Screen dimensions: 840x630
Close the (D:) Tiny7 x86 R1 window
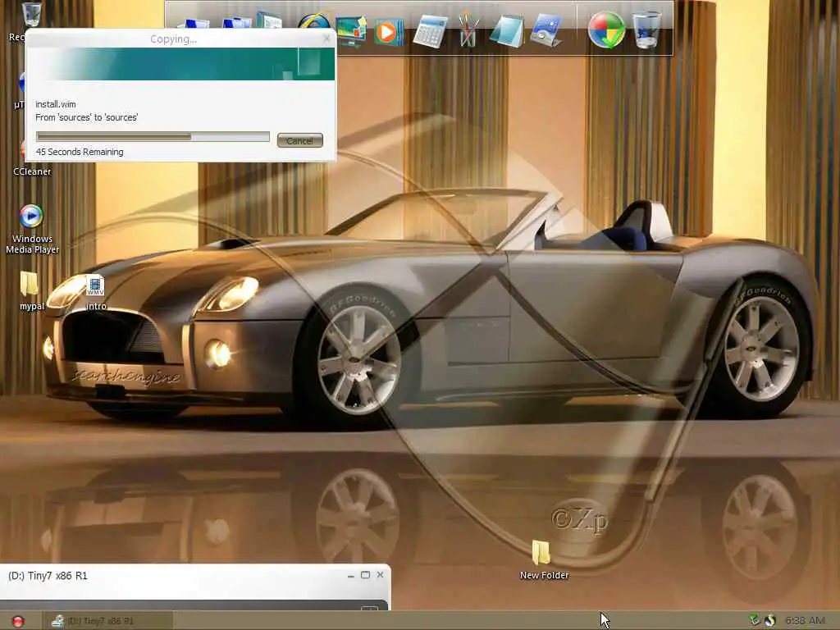pos(380,575)
